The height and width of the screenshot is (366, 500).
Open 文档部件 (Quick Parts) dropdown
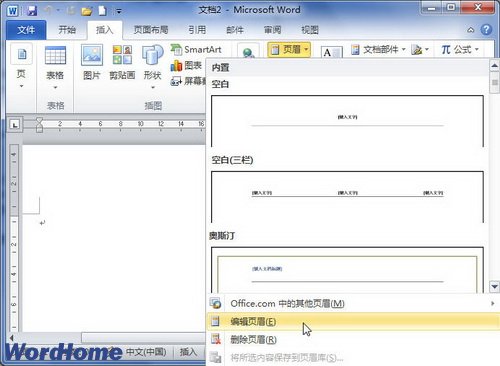pos(379,50)
